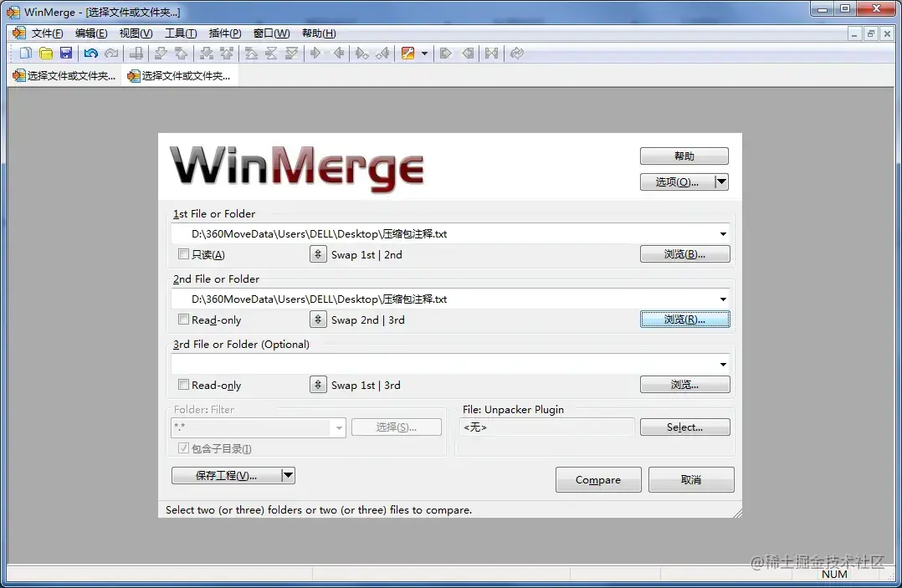This screenshot has height=588, width=902.
Task: Click 浏览(R)... to browse second file
Action: pyautogui.click(x=684, y=319)
